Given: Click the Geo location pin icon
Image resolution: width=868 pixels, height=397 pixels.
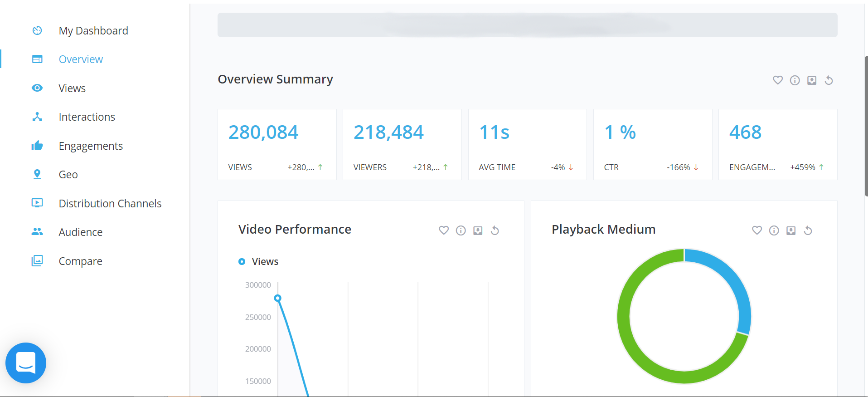Looking at the screenshot, I should [37, 174].
